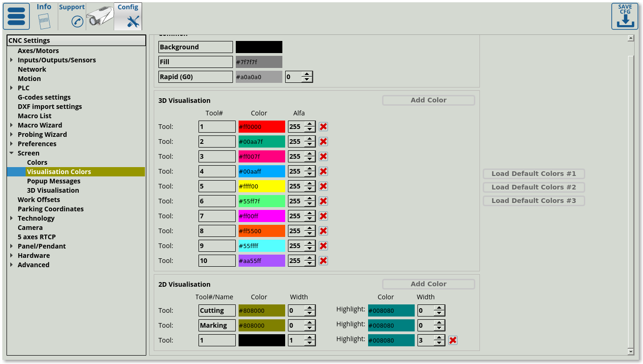This screenshot has height=364, width=643.
Task: Expand the Inputs/Outputs/Sensors tree node
Action: coord(12,60)
